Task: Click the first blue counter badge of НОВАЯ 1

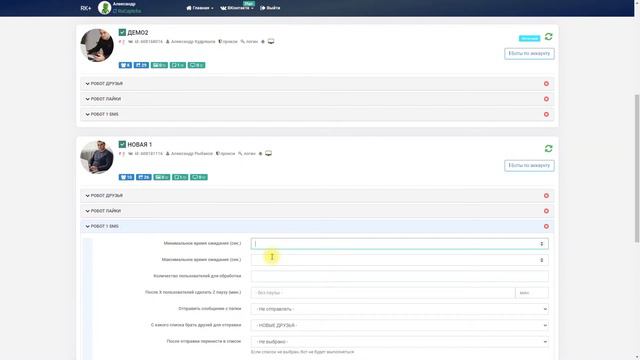Action: pos(126,177)
